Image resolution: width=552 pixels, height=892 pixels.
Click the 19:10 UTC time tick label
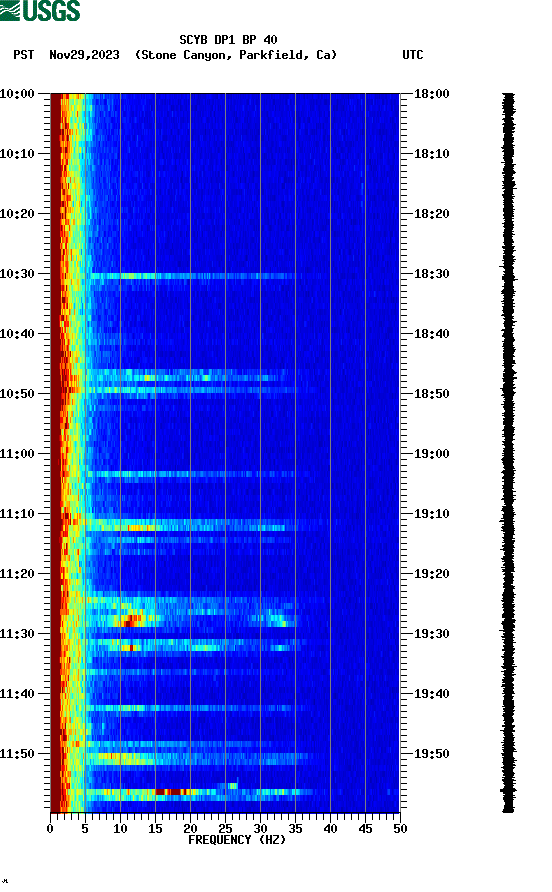(x=431, y=514)
